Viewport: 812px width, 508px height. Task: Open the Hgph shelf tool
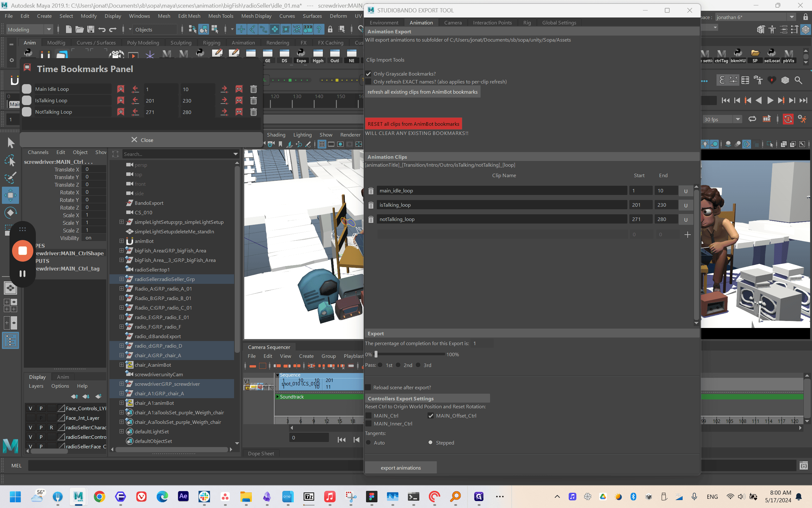(x=318, y=56)
